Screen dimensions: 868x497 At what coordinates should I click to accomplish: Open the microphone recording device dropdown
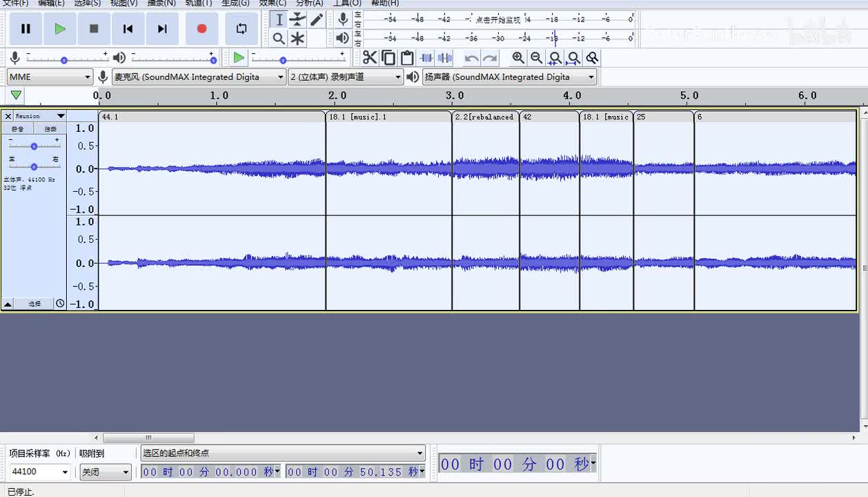[199, 77]
